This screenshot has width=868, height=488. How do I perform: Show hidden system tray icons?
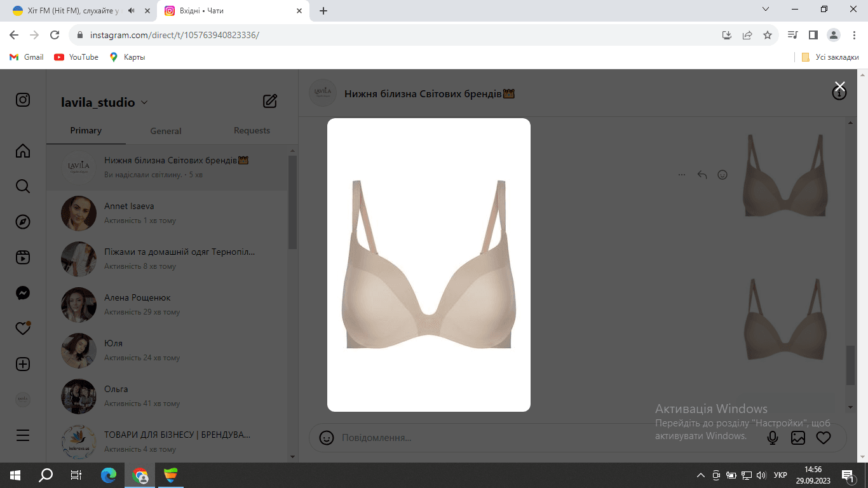coord(701,475)
